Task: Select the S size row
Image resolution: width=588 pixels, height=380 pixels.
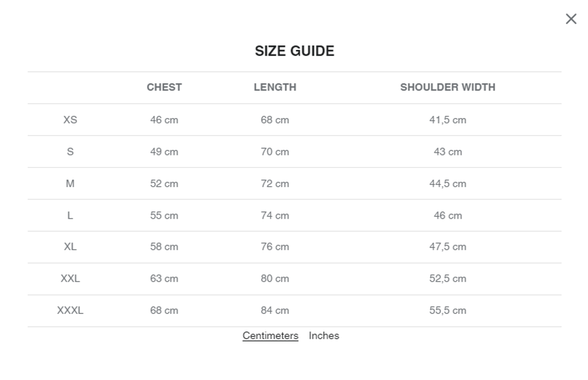Action: click(70, 152)
